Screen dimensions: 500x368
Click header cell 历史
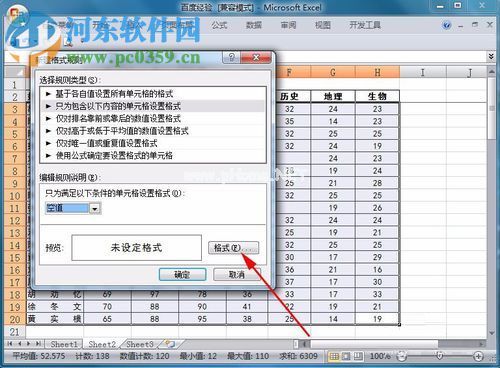pyautogui.click(x=289, y=97)
